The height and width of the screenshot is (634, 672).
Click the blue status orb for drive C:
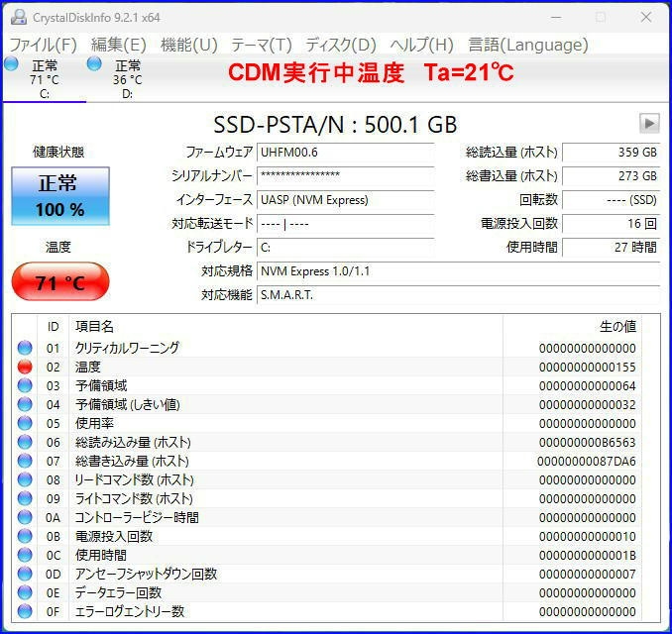[12, 63]
